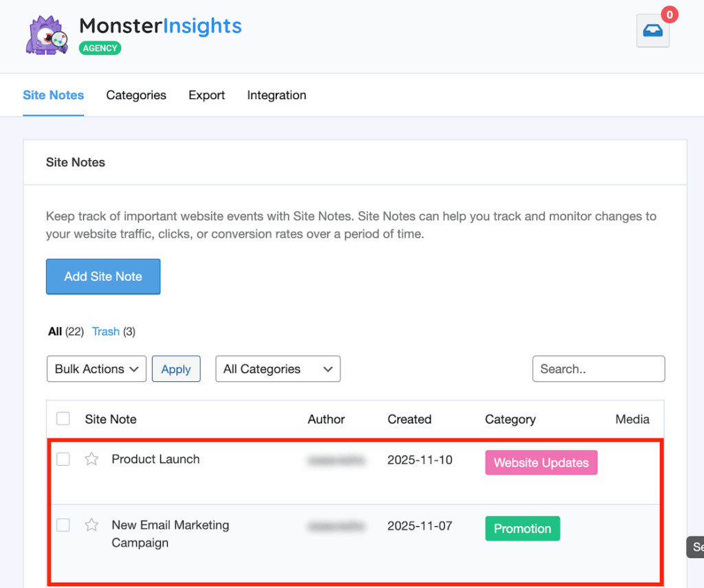
Task: Click the MonsterInsights logo icon
Action: tap(45, 34)
